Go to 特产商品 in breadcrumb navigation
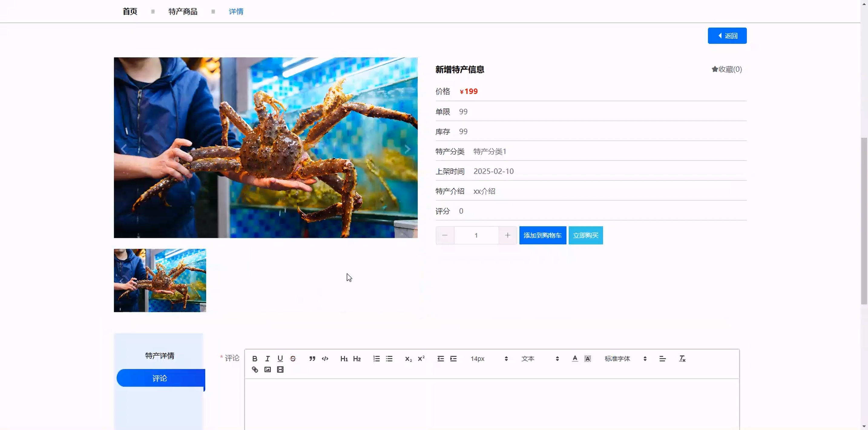868x430 pixels. pyautogui.click(x=182, y=11)
